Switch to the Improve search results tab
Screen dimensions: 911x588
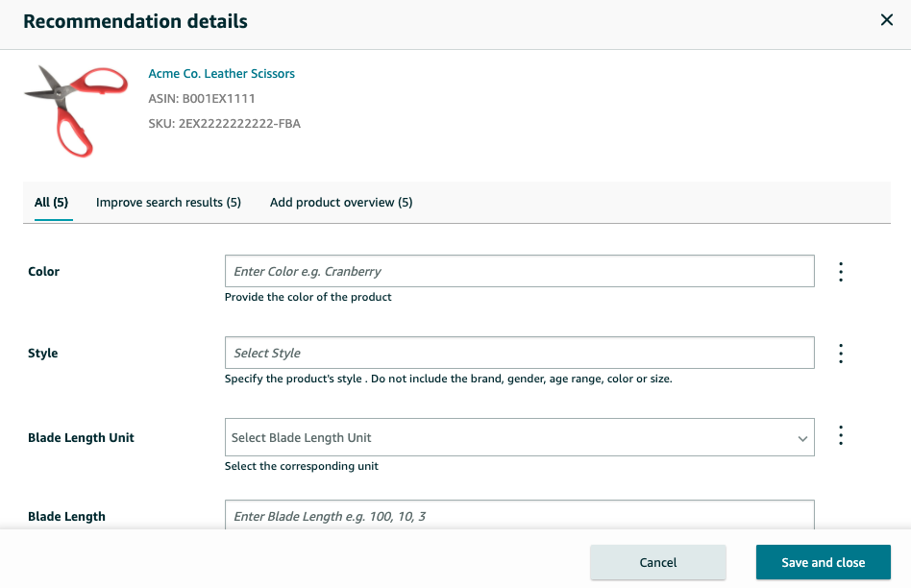168,202
